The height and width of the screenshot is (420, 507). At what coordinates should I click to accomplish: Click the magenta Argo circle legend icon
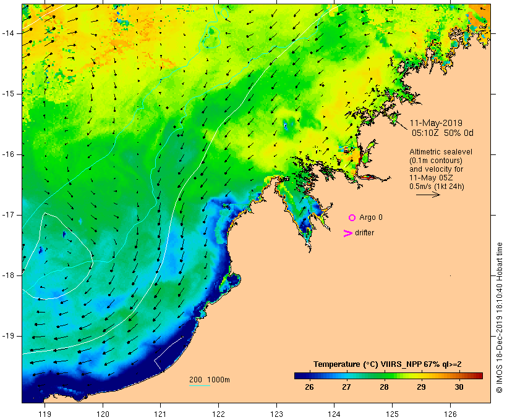pos(352,218)
